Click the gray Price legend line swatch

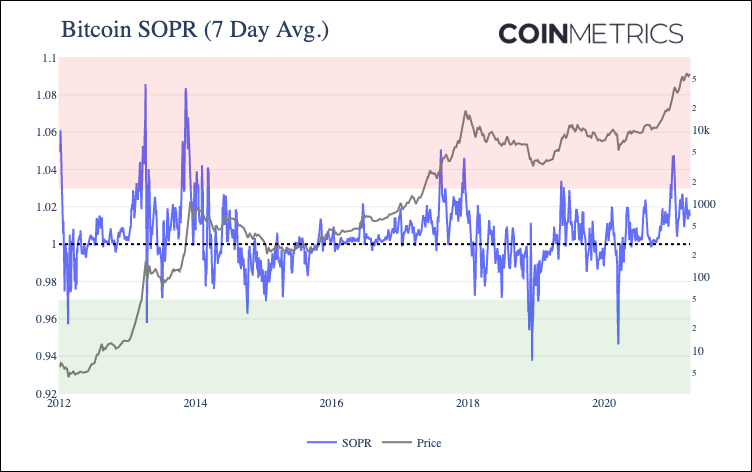click(x=397, y=442)
